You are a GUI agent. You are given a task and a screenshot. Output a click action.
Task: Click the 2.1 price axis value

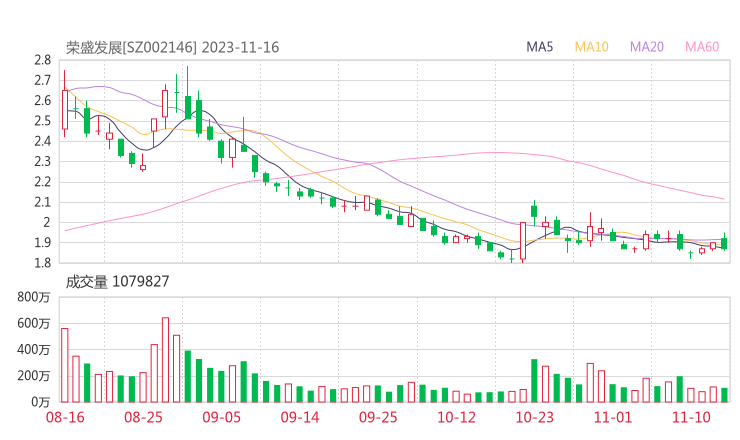point(42,202)
